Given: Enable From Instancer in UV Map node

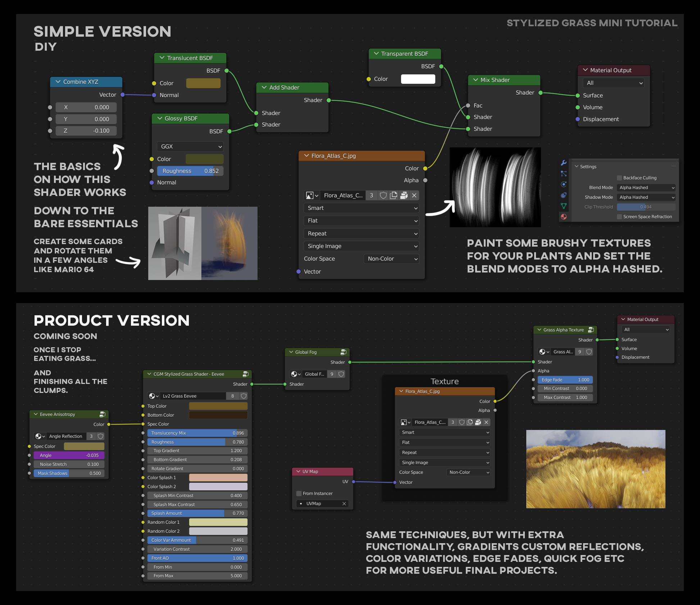Looking at the screenshot, I should click(299, 494).
